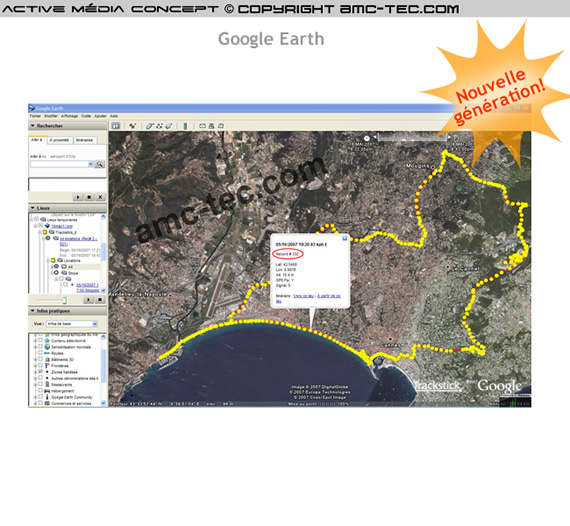Enable the Routes layer checkbox
Screen dimensions: 570x526
tap(40, 353)
